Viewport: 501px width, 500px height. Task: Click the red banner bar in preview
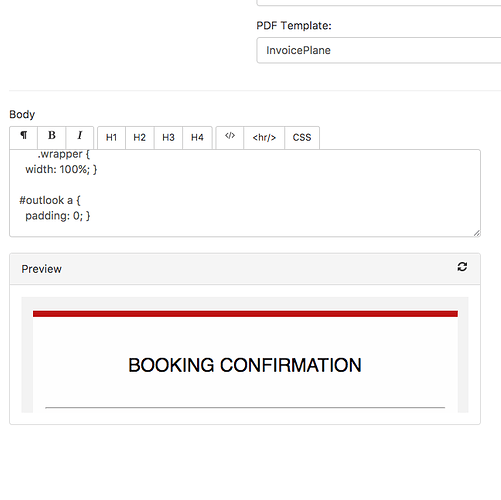click(x=245, y=314)
